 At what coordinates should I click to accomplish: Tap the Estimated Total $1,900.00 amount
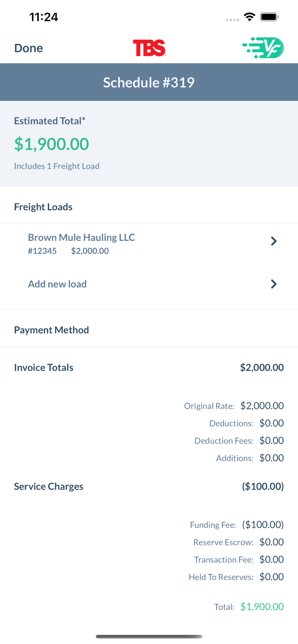point(52,144)
